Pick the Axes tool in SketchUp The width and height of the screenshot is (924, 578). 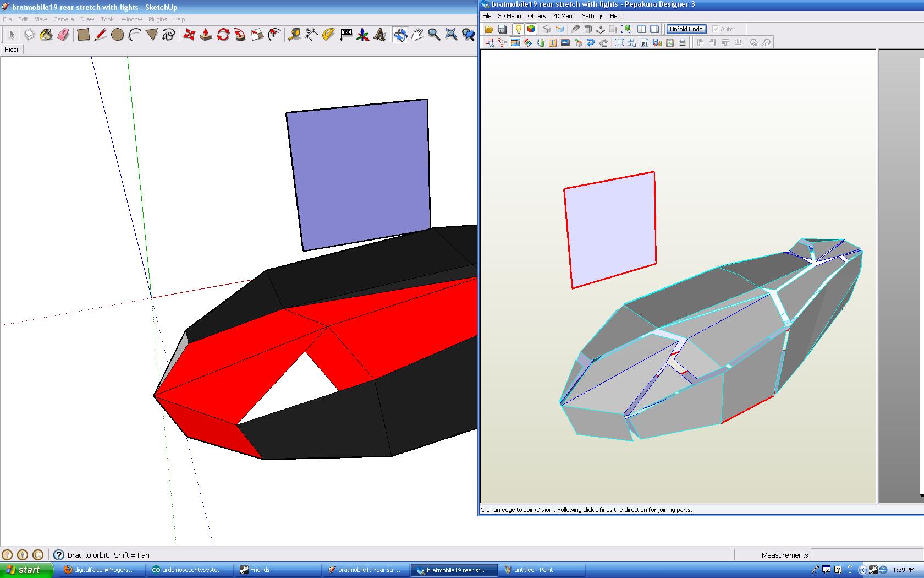click(363, 35)
